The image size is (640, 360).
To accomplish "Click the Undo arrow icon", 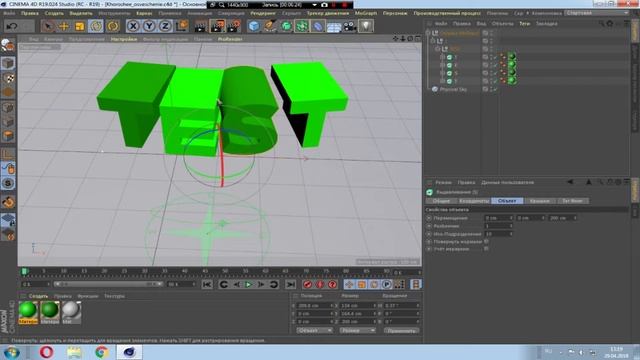I will pos(12,26).
